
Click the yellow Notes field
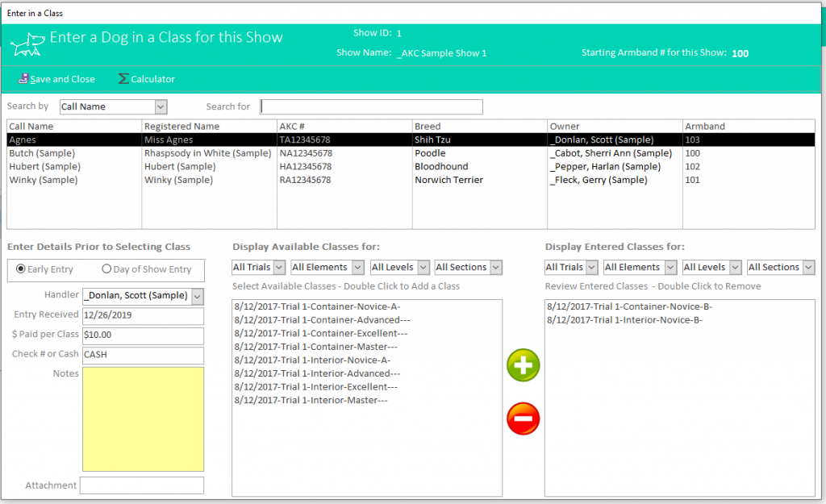click(x=143, y=419)
